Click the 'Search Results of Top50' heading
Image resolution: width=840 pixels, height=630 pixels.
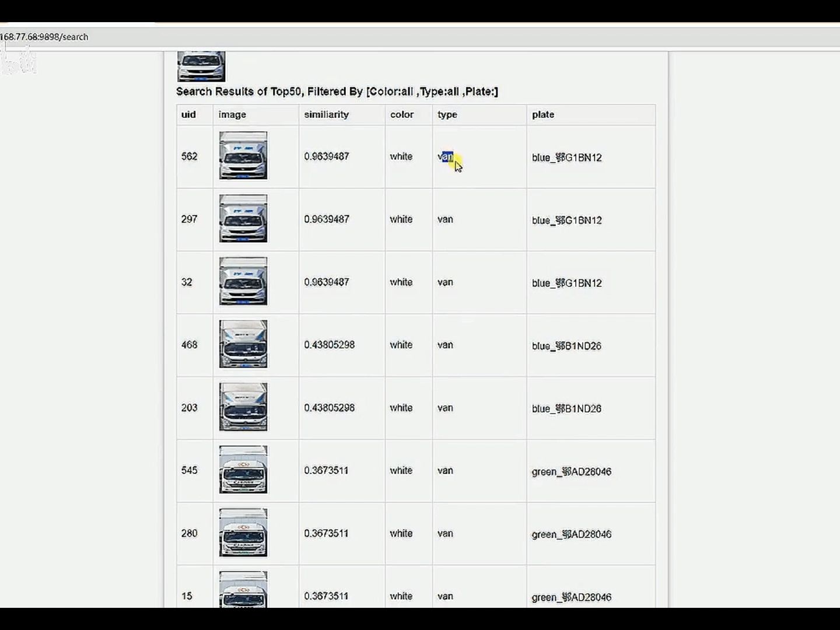tap(337, 92)
